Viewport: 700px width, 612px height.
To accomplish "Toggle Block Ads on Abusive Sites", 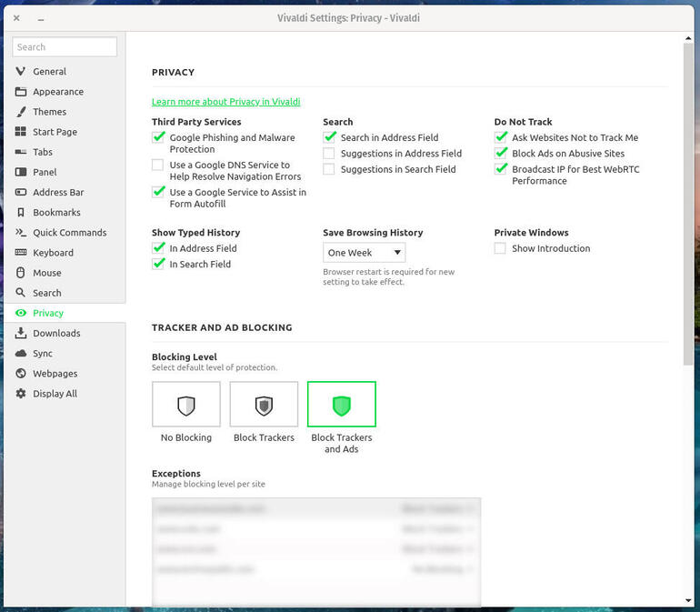I will (501, 153).
